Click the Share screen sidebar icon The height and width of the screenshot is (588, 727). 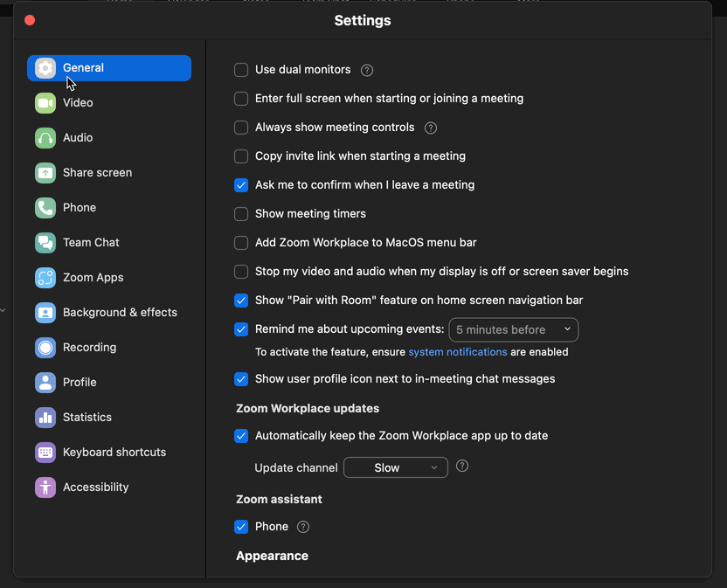point(45,172)
